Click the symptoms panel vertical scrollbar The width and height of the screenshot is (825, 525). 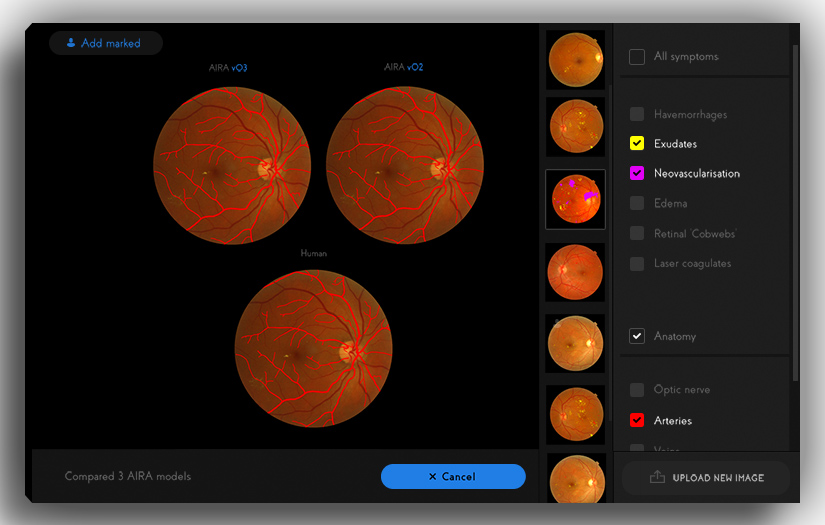click(x=796, y=213)
